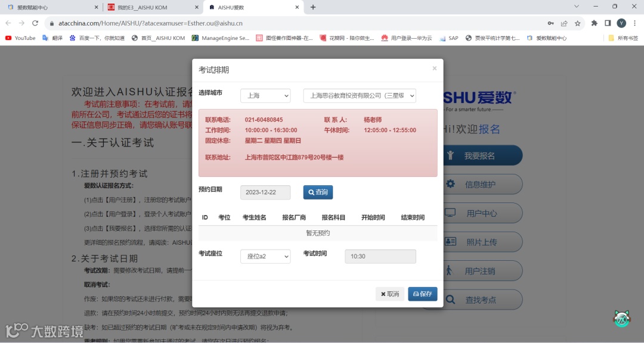Viewport: 644px width, 343px height.
Task: Click phone number 021-60480845
Action: 264,120
